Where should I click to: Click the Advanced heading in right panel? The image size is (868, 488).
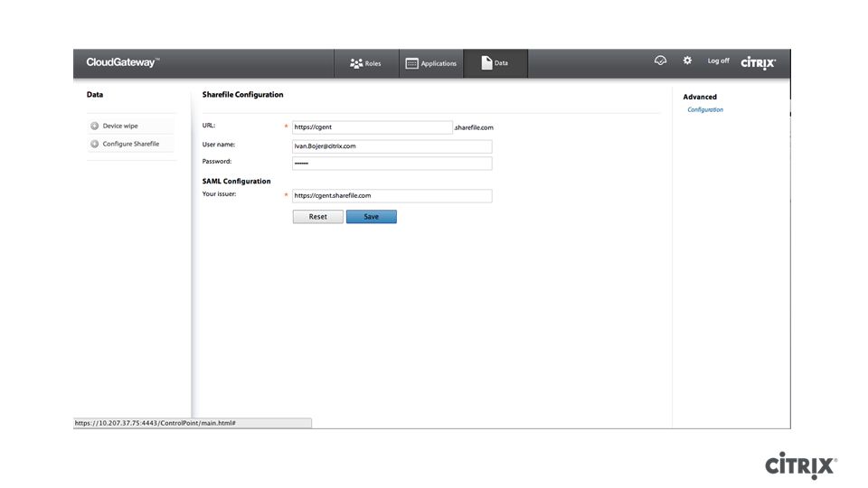coord(700,97)
